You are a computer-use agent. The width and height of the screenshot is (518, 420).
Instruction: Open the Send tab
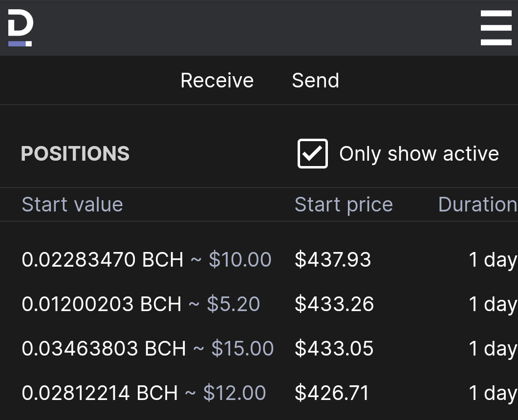pos(316,80)
